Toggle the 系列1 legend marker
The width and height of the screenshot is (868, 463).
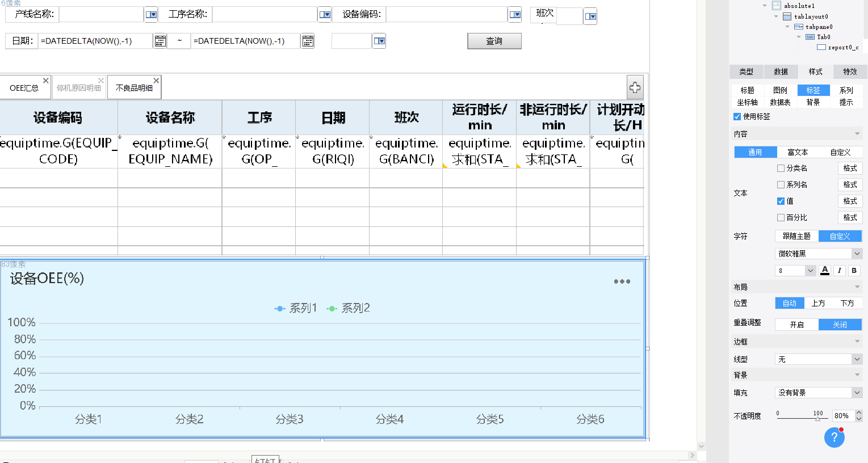[x=279, y=309]
